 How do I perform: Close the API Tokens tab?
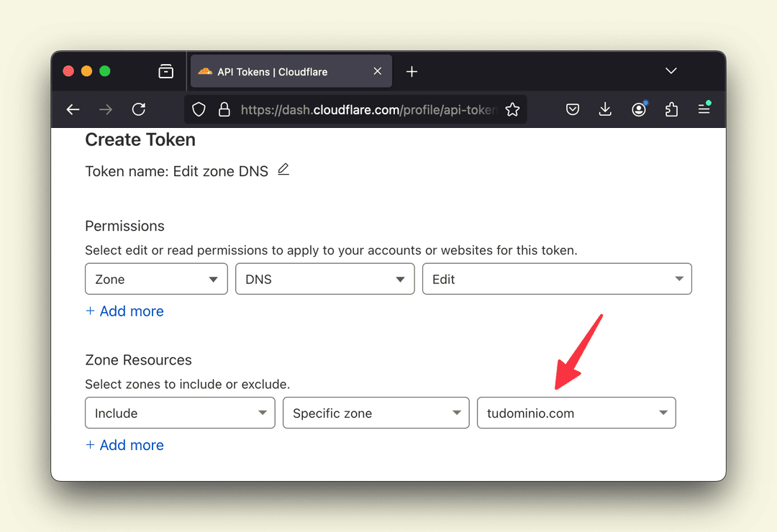378,71
